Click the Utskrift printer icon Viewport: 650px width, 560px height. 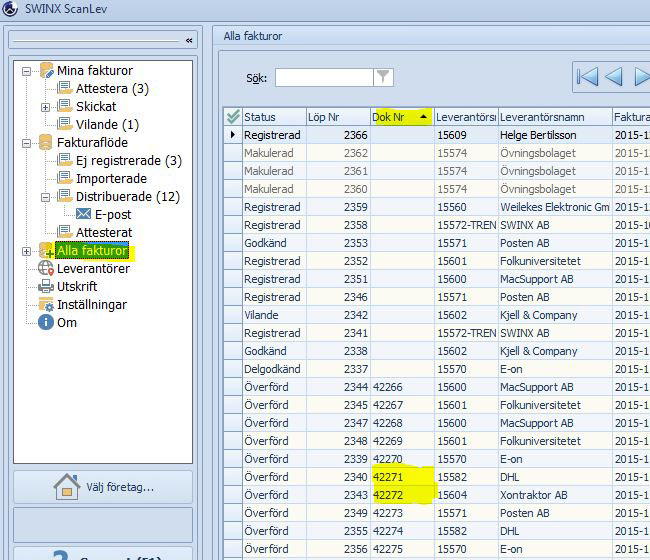pyautogui.click(x=46, y=286)
